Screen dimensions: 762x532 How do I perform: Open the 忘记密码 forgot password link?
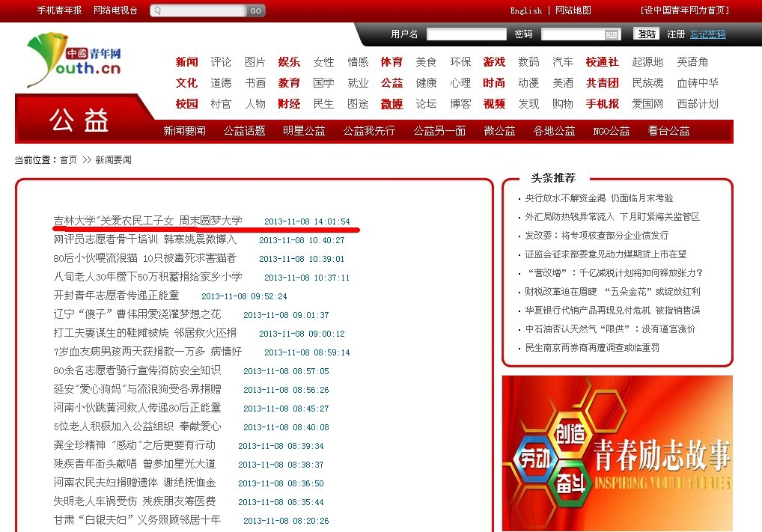click(x=707, y=34)
